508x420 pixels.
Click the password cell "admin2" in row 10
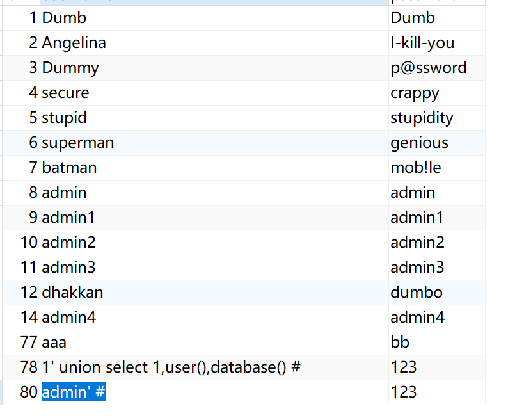(437, 243)
